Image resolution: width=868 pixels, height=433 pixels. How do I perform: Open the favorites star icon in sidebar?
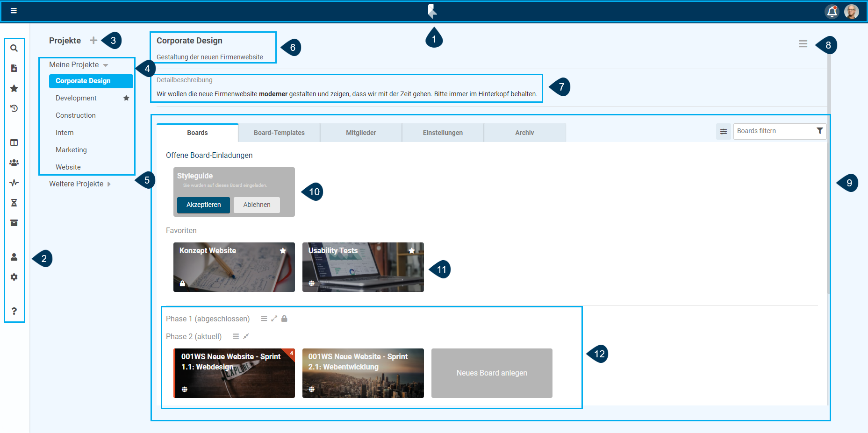(14, 88)
